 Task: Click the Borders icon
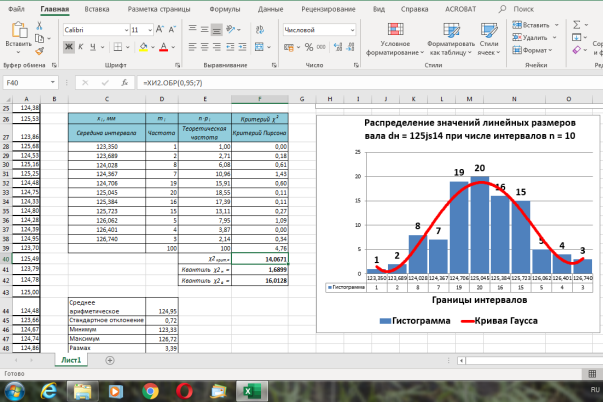click(x=118, y=47)
